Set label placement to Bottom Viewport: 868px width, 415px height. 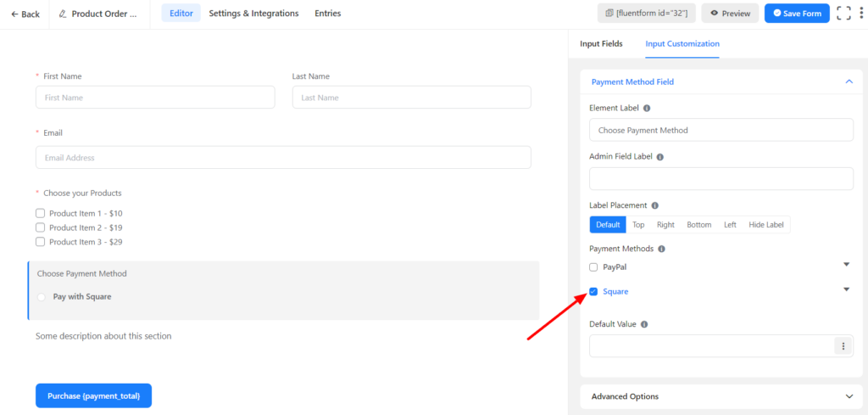pos(699,224)
